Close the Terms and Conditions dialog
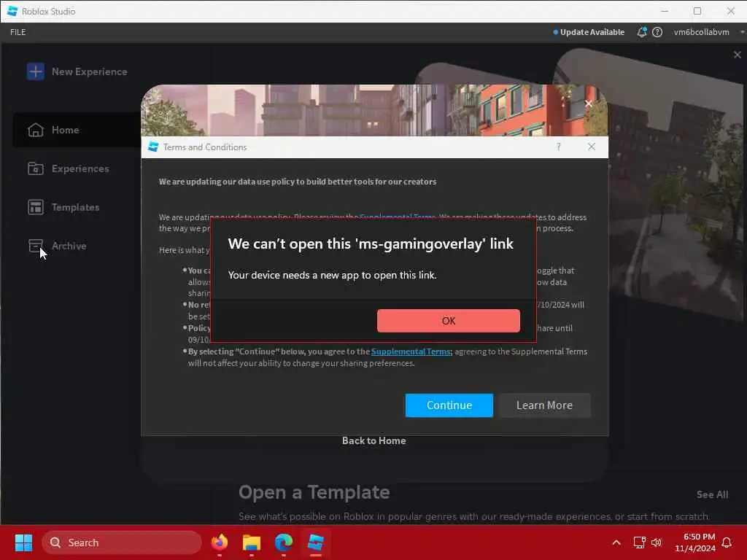Viewport: 747px width, 560px height. (x=591, y=147)
